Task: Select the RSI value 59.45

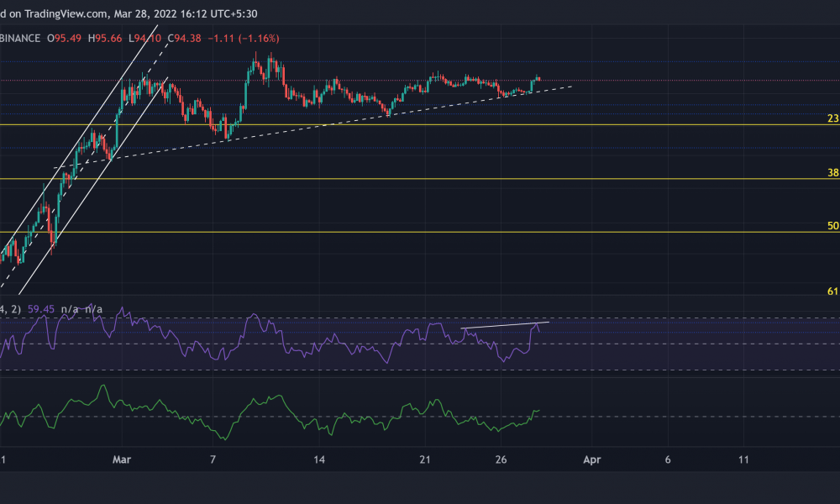Action: [40, 310]
